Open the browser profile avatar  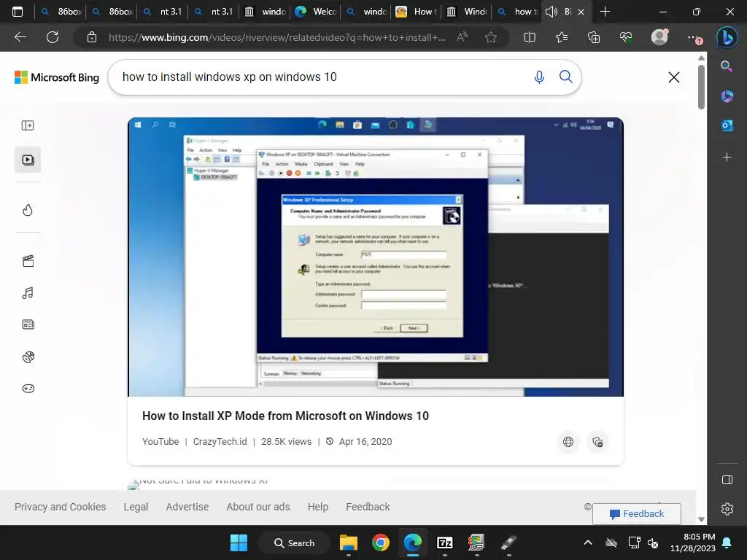pyautogui.click(x=659, y=36)
